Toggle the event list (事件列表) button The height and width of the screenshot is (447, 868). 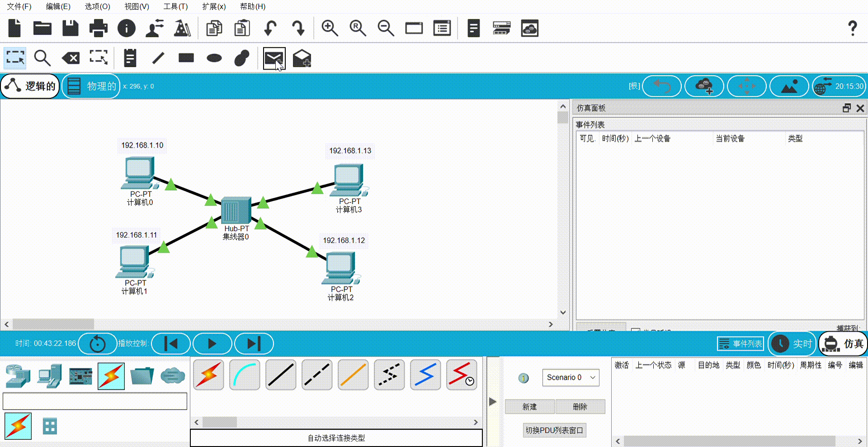(741, 344)
